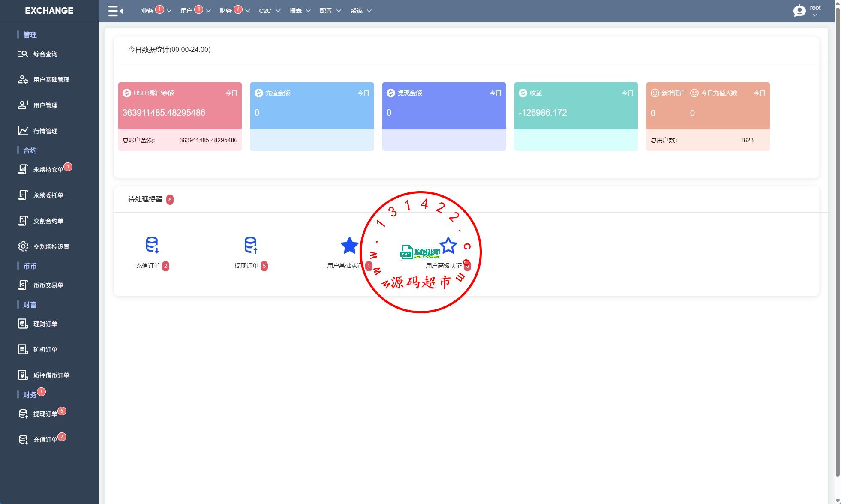Open 综合查询 in the sidebar
Viewport: 841px width, 504px height.
(45, 54)
